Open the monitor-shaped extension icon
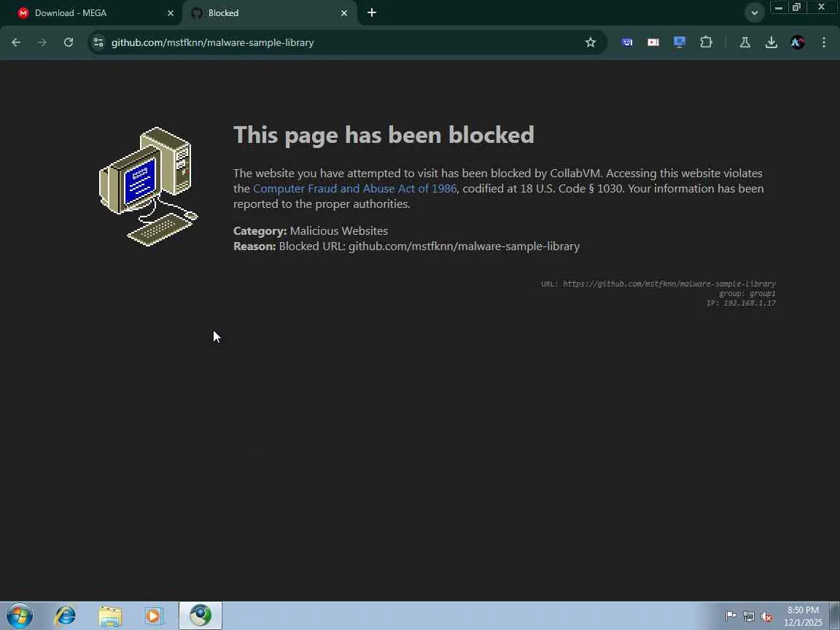Viewport: 840px width, 630px height. [x=680, y=42]
